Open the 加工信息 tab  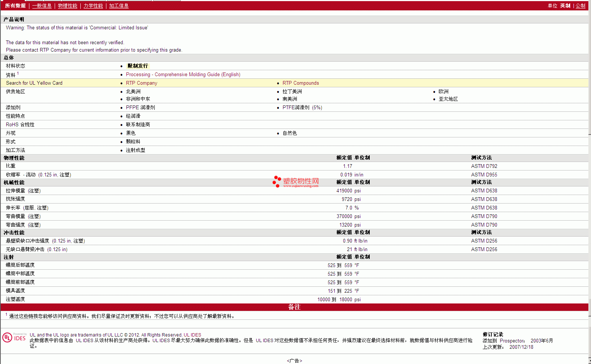point(119,6)
